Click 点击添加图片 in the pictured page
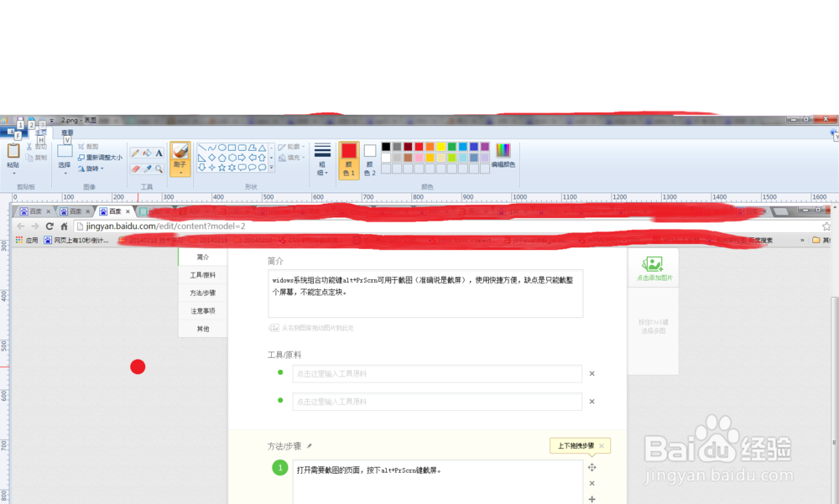 [x=654, y=268]
